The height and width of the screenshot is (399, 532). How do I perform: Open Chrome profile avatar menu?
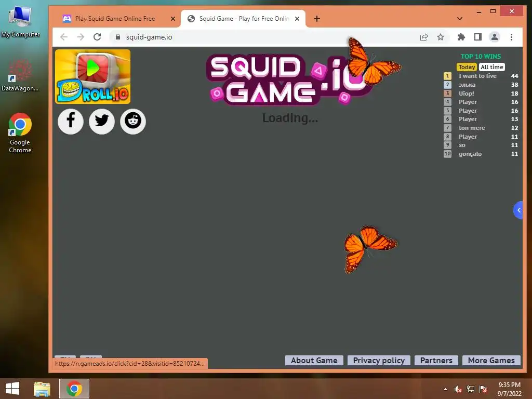point(495,37)
